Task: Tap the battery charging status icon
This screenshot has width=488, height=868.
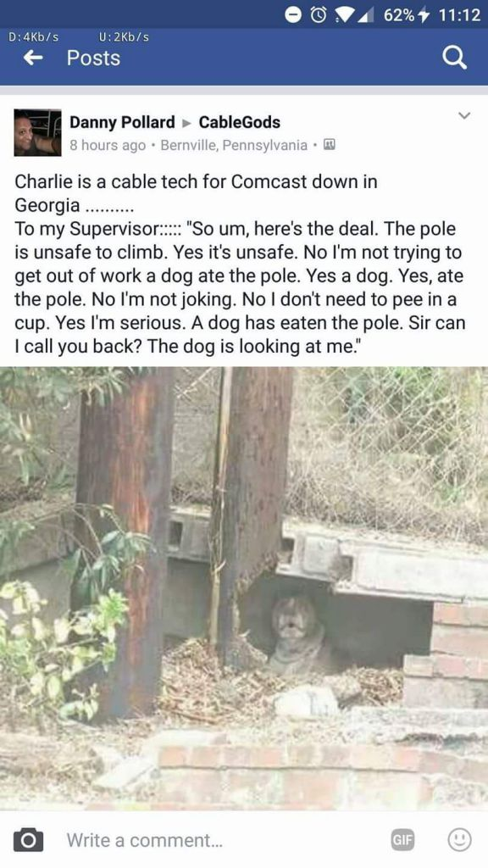Action: coord(425,15)
